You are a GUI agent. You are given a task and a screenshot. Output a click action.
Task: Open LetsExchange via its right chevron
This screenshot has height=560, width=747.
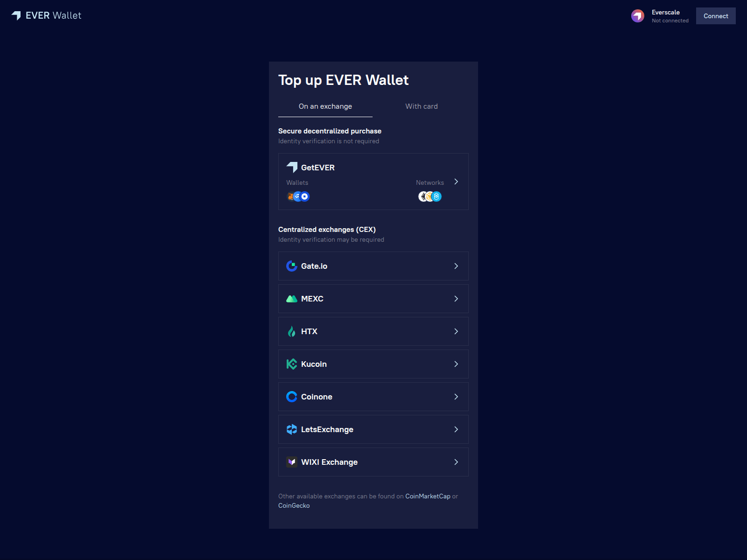(456, 429)
